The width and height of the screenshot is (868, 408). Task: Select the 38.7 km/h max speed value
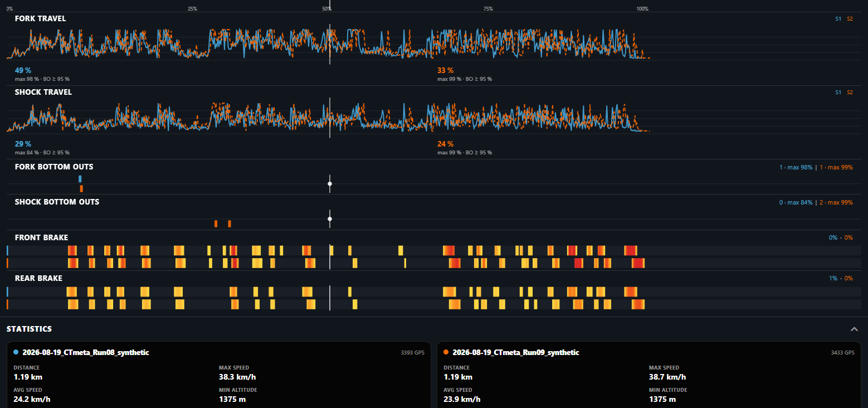coord(667,377)
